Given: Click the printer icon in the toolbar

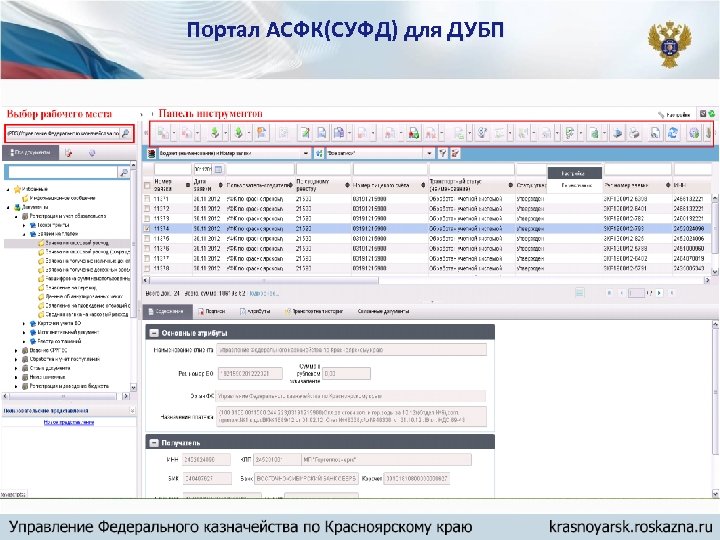Looking at the screenshot, I should pyautogui.click(x=634, y=133).
